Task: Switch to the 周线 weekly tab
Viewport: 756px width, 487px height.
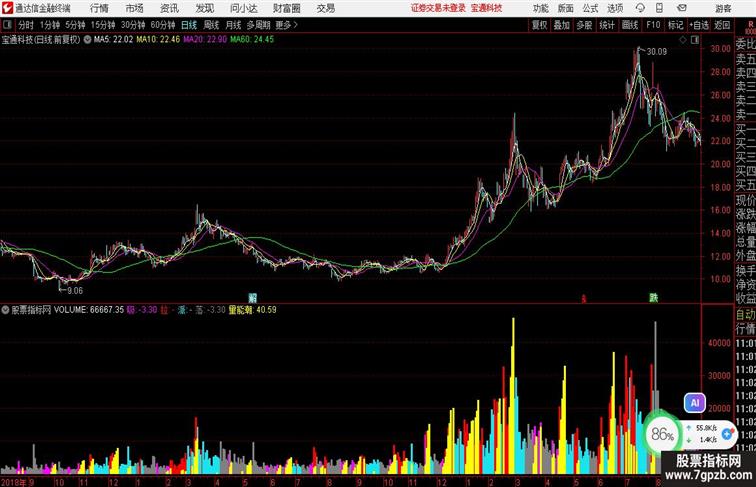Action: tap(211, 25)
